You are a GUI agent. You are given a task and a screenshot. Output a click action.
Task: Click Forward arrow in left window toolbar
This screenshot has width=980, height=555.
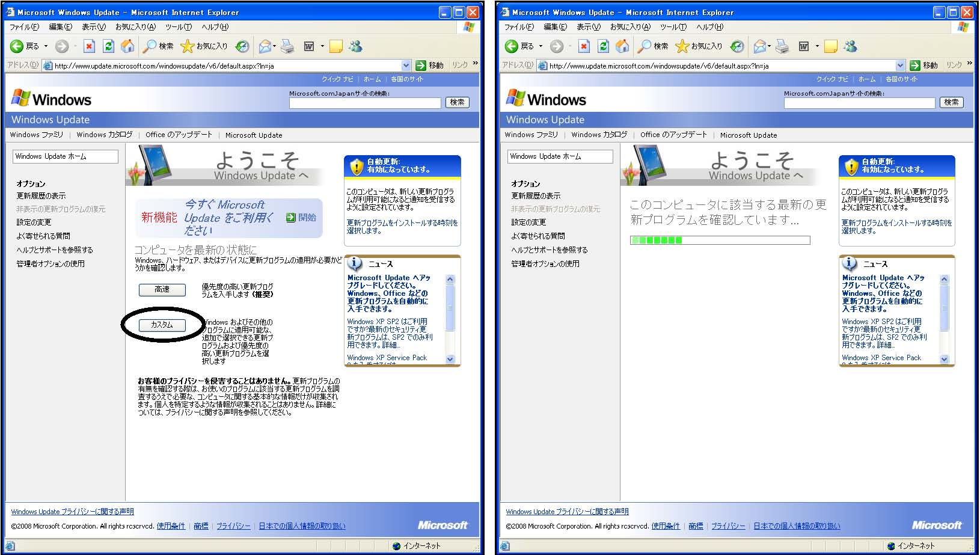coord(61,46)
